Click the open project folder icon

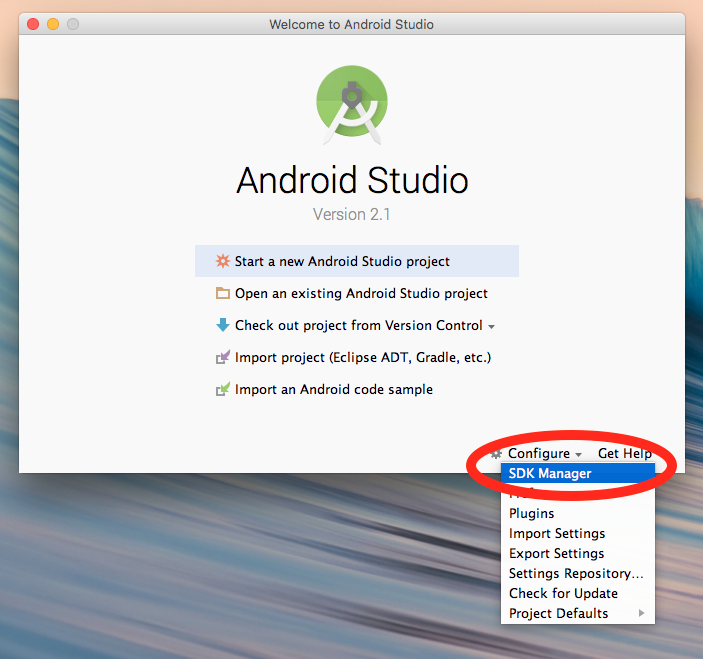[222, 293]
